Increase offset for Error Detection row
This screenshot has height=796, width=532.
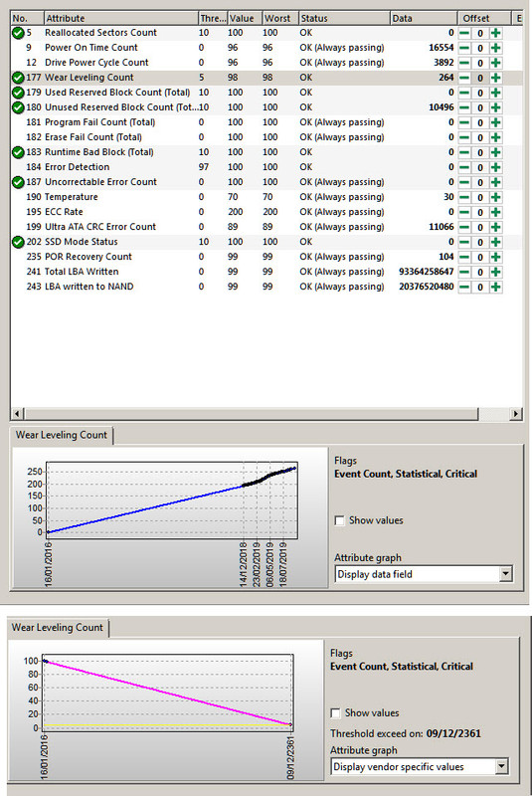496,167
